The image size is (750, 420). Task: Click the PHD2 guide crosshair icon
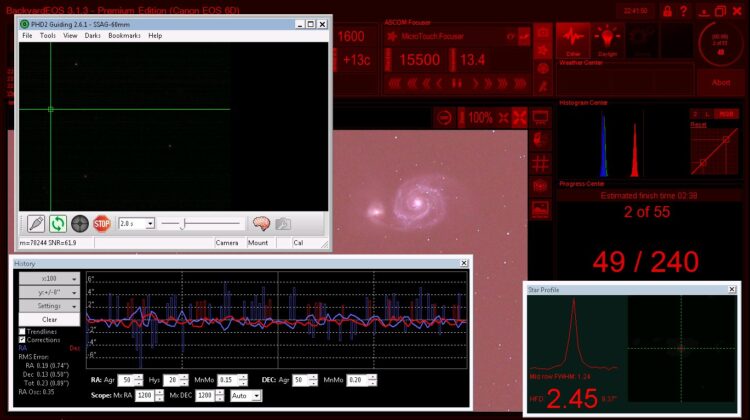point(80,223)
